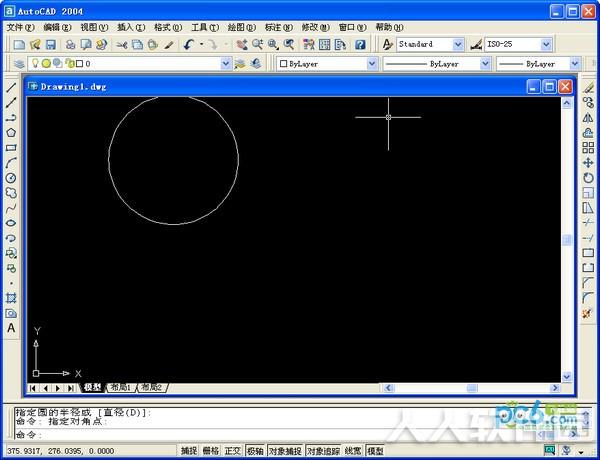Open the 格式 menu
Image resolution: width=600 pixels, height=460 pixels.
pyautogui.click(x=168, y=27)
